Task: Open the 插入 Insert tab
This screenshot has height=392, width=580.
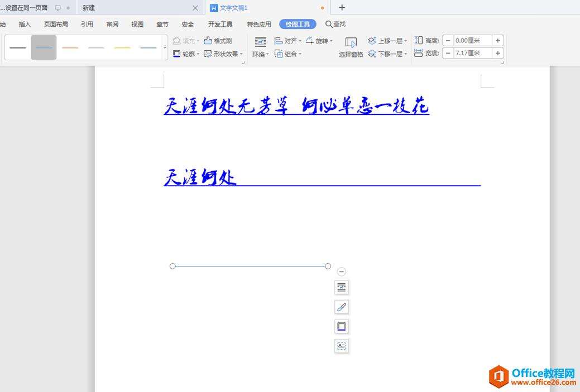Action: pos(25,25)
